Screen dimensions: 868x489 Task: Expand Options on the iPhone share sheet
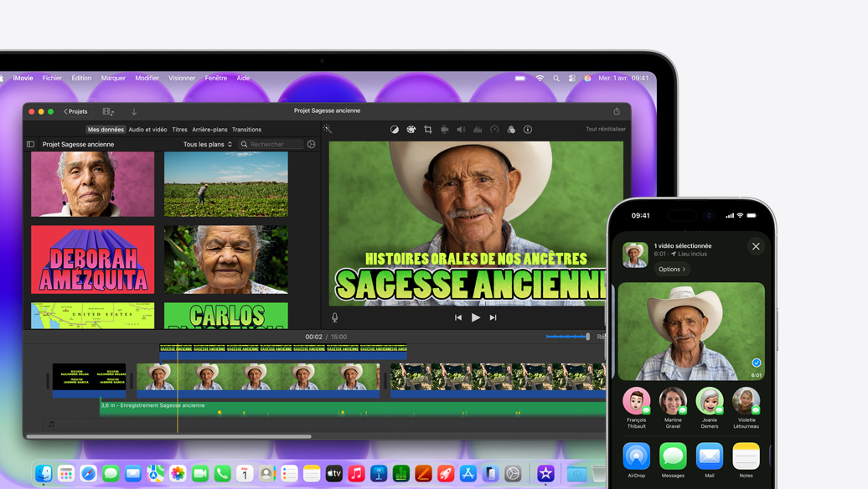[x=671, y=268]
